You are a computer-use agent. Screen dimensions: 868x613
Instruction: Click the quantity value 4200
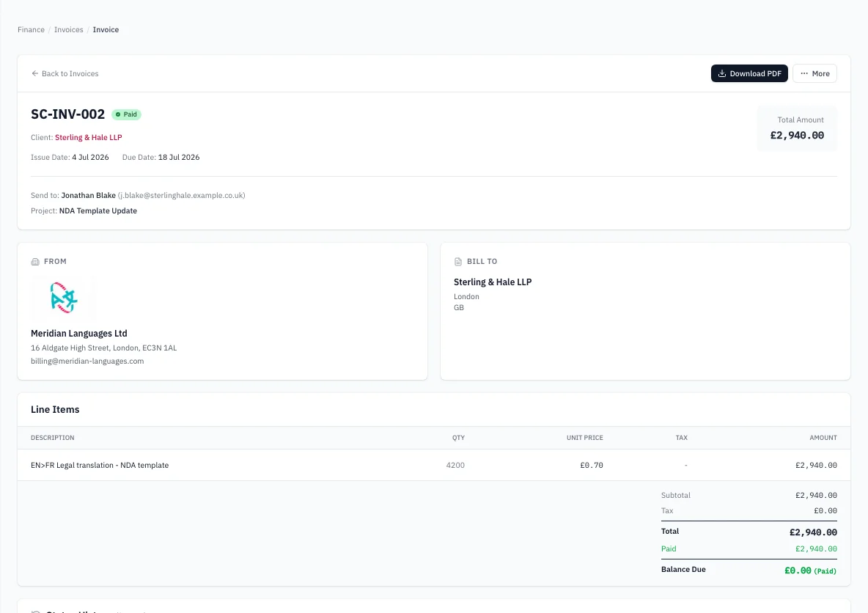[455, 465]
